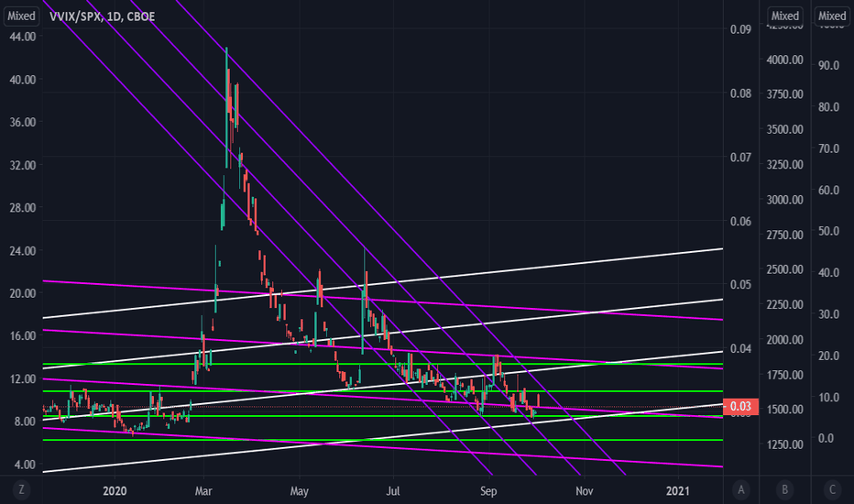Click the Jul label on the time axis
Screen dimensions: 854x504
coord(393,491)
